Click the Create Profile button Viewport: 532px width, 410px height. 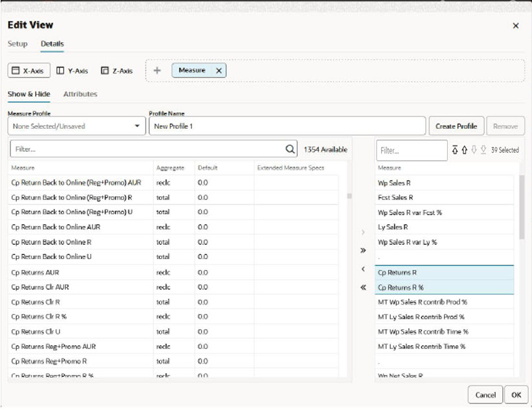point(456,126)
